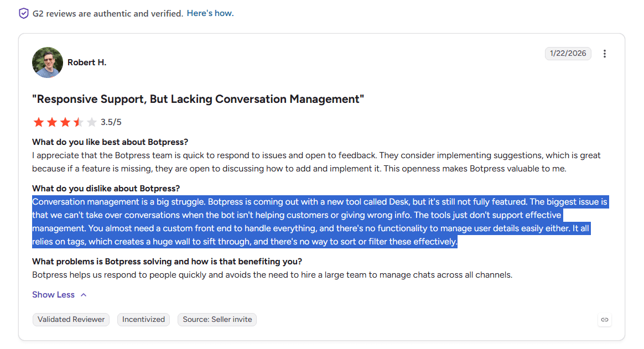Open Robert H.'s profile photo
644x349 pixels.
[48, 62]
